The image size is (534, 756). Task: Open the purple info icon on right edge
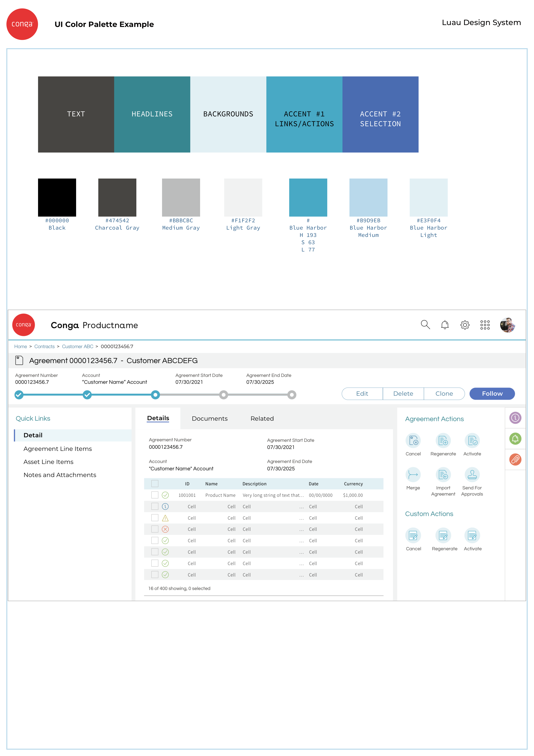coord(515,418)
